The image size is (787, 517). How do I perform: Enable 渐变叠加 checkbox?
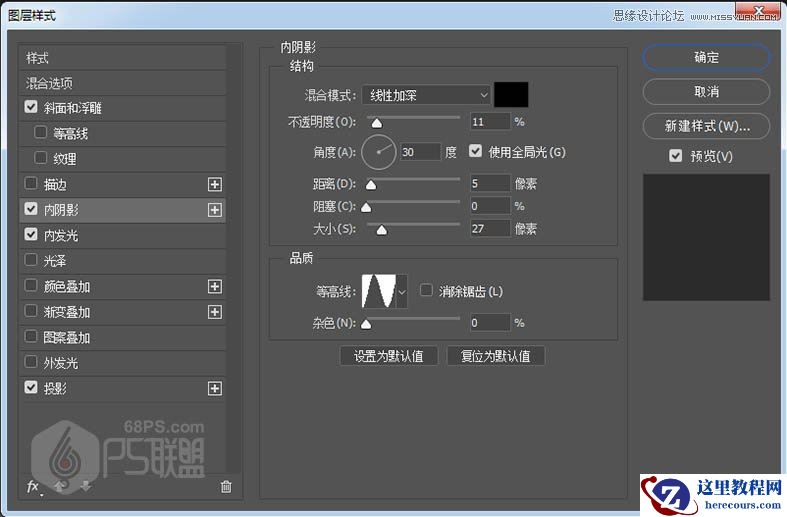tap(31, 311)
